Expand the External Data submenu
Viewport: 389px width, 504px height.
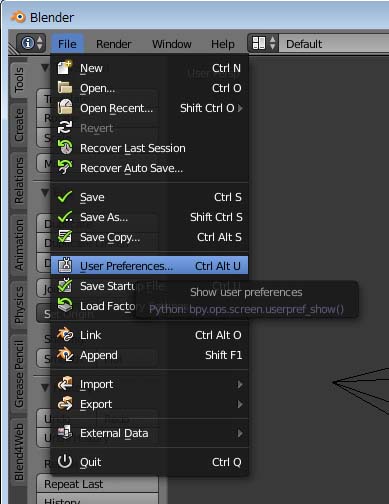pyautogui.click(x=149, y=433)
